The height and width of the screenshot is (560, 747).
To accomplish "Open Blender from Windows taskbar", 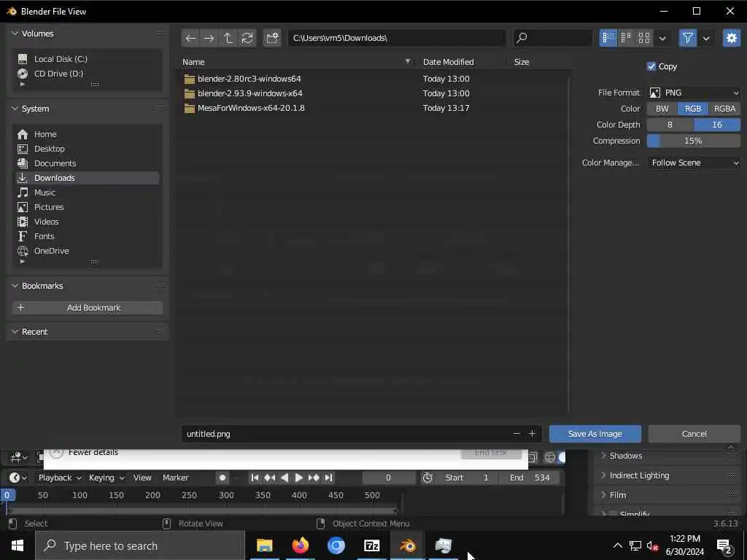I will click(407, 545).
